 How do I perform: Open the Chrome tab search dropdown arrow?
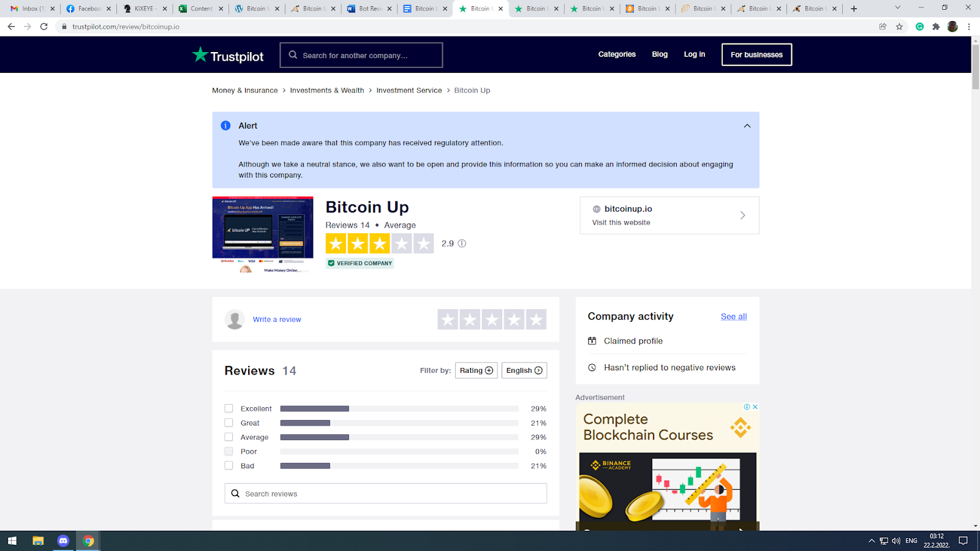[897, 8]
